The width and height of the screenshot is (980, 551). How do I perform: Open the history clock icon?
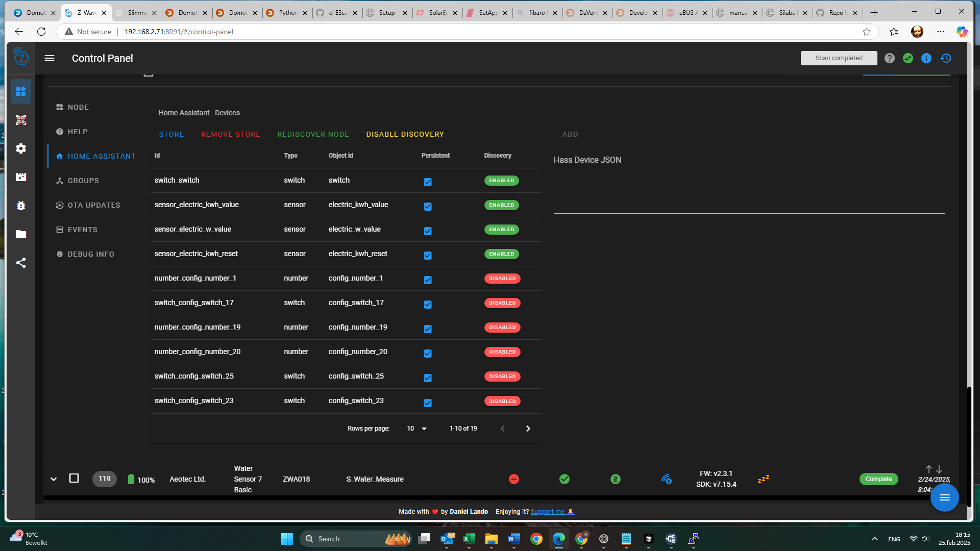946,58
